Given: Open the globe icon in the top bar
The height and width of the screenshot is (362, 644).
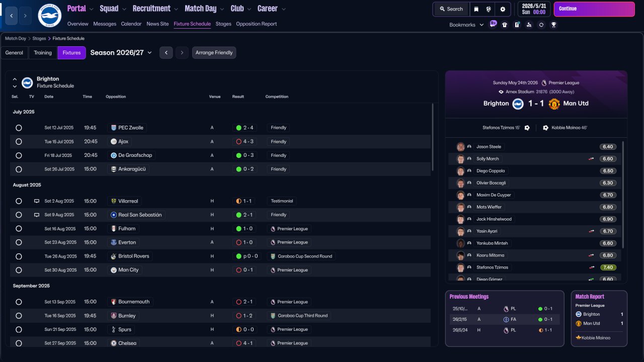Looking at the screenshot, I should (489, 9).
